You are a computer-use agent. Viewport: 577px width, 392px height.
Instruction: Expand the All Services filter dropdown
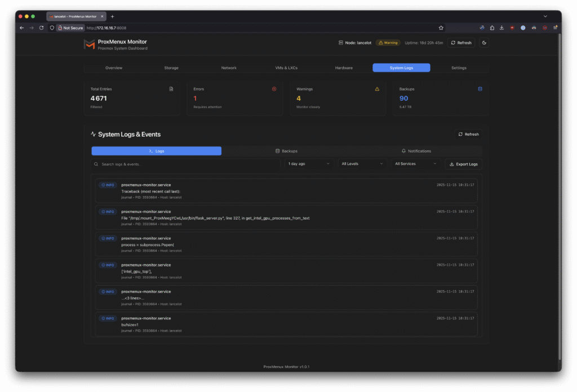tap(416, 164)
